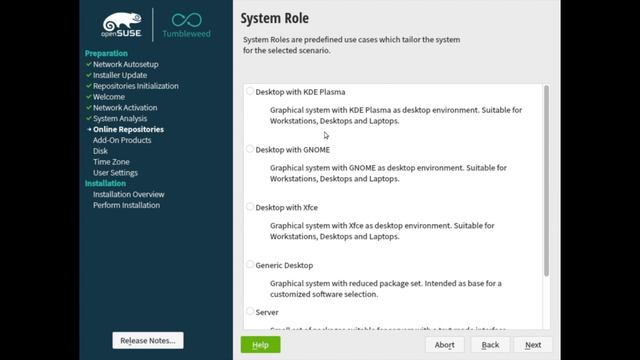Click the Generic Desktop description text
The width and height of the screenshot is (640, 360).
coord(386,289)
